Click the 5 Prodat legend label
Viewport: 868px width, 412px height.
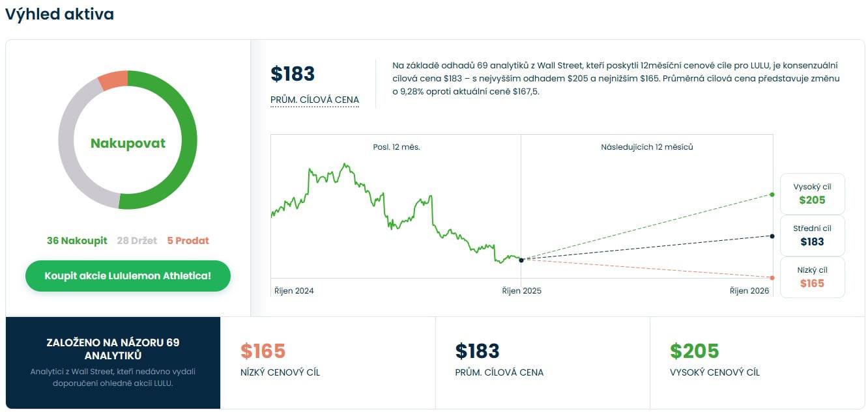click(188, 241)
